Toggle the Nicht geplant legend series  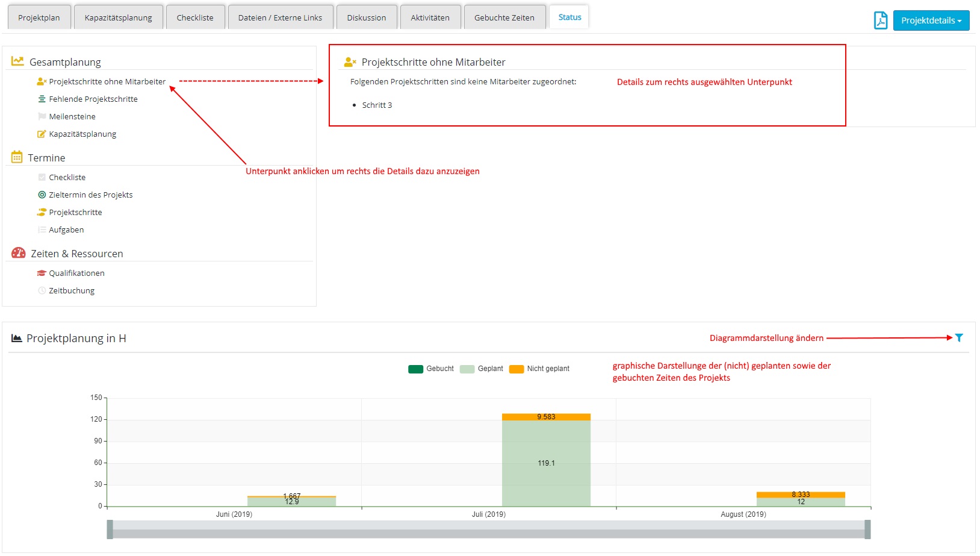(539, 369)
